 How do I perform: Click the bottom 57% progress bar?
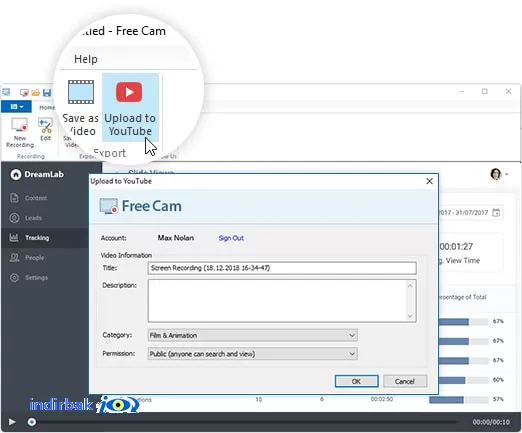(459, 399)
